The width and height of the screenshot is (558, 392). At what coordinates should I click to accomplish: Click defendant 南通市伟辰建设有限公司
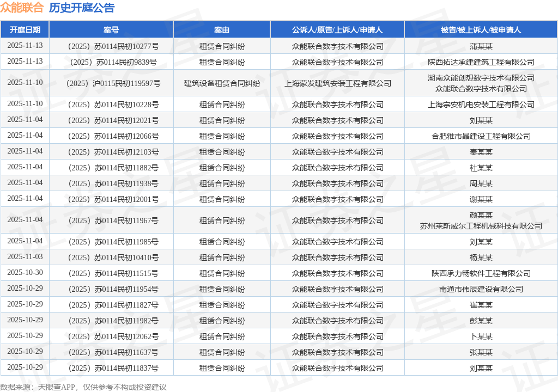point(481,289)
